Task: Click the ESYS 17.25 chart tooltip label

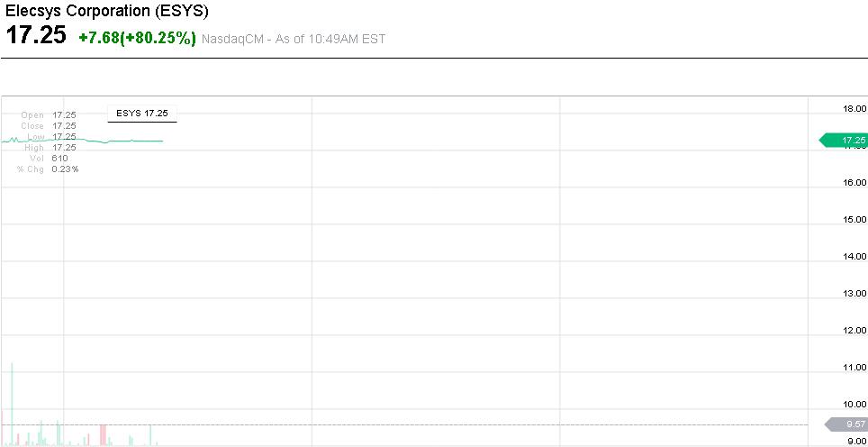Action: coord(142,114)
